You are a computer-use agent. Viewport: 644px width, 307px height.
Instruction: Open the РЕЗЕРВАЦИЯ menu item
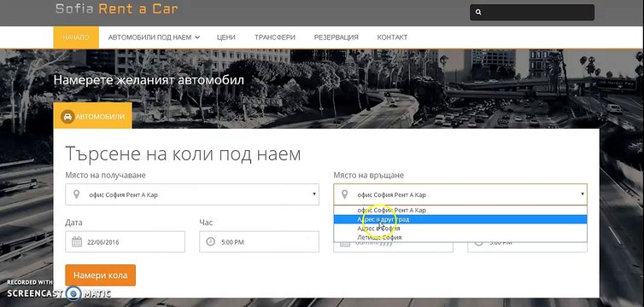pyautogui.click(x=337, y=38)
